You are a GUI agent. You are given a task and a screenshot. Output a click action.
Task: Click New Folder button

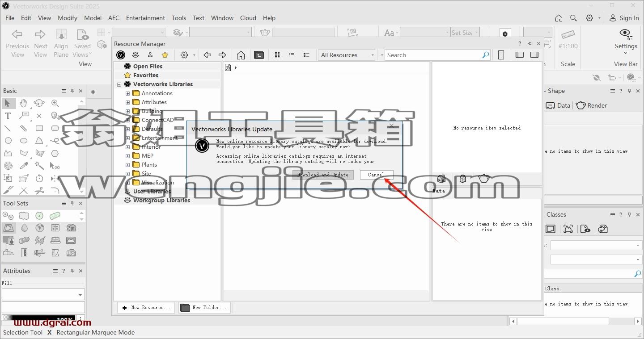[204, 307]
